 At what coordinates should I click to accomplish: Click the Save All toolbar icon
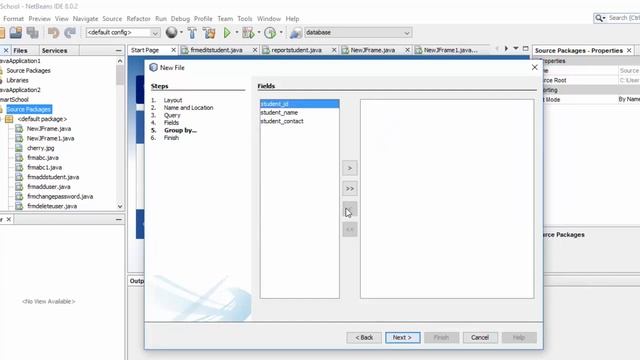click(33, 32)
